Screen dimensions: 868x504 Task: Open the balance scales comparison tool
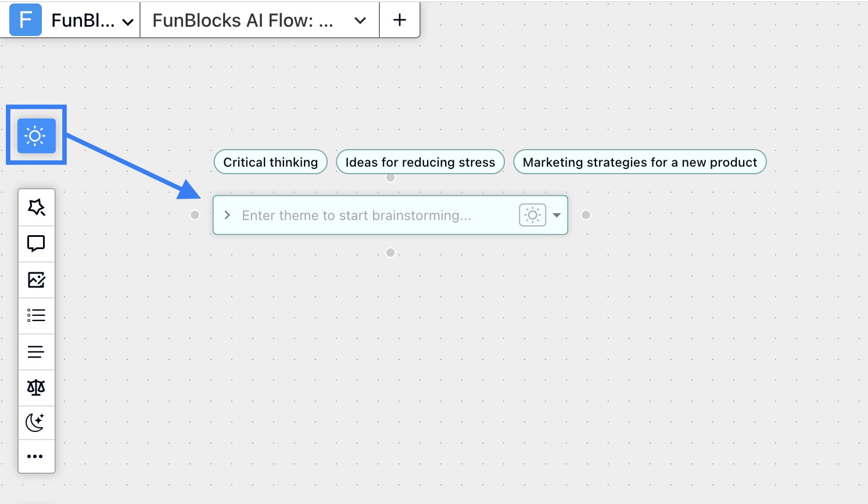click(x=36, y=387)
